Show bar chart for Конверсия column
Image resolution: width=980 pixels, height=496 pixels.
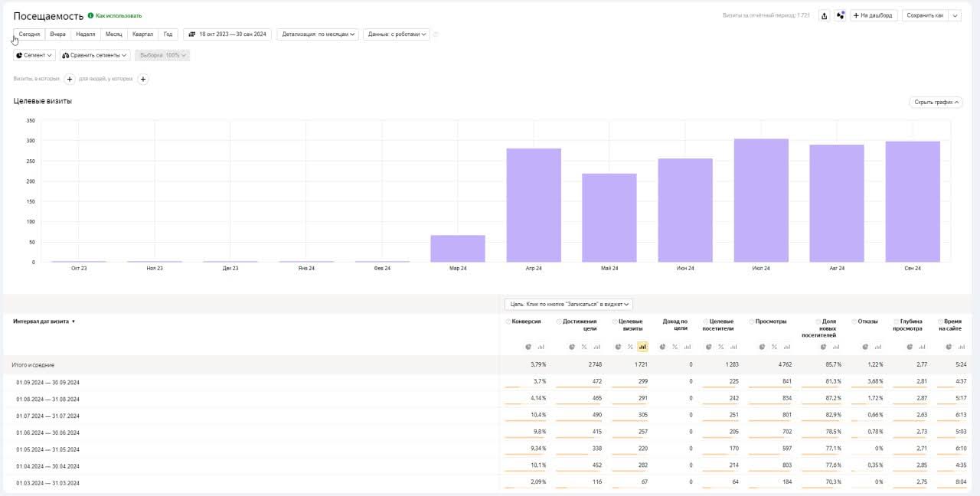tap(541, 347)
